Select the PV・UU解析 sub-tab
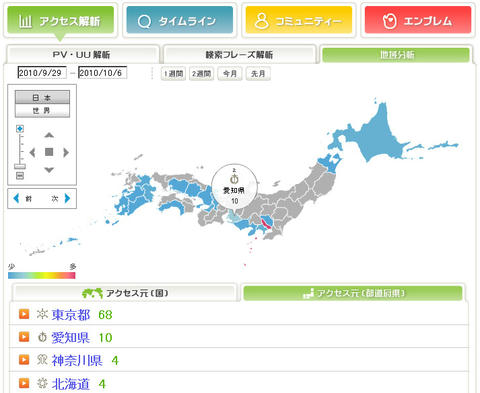The height and width of the screenshot is (393, 480). [x=82, y=54]
